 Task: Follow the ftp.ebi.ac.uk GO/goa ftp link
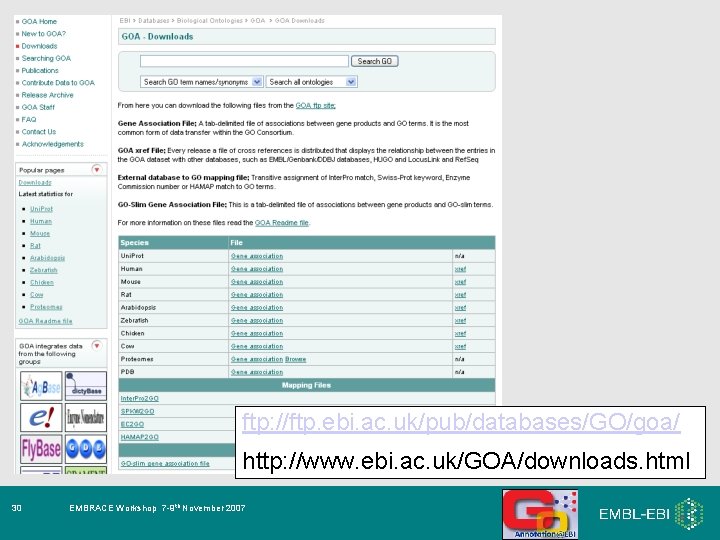(461, 422)
